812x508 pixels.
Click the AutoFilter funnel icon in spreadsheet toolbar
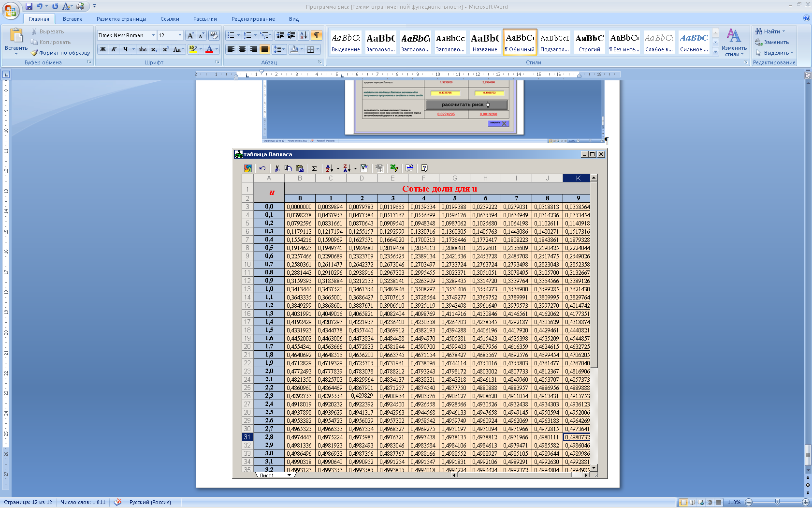tap(364, 168)
